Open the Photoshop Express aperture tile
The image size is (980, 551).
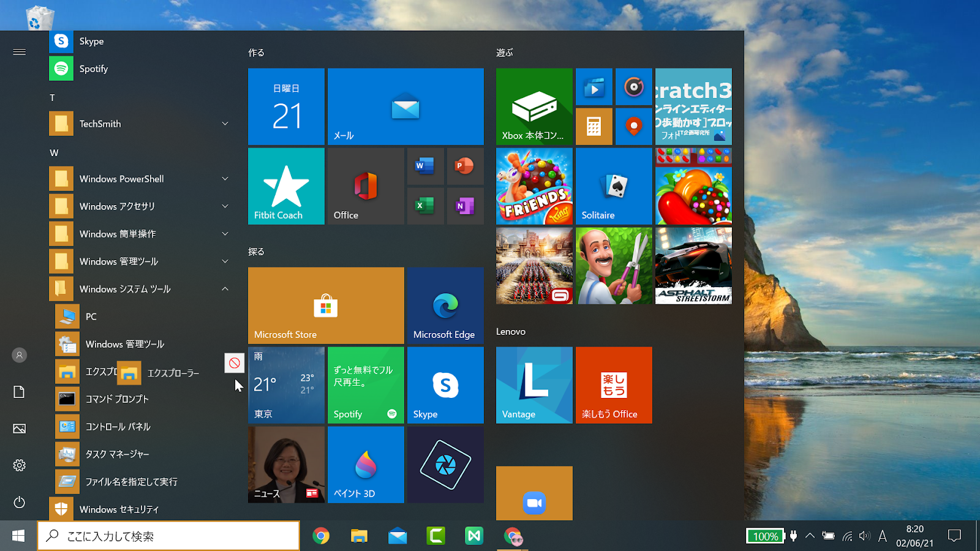point(445,465)
